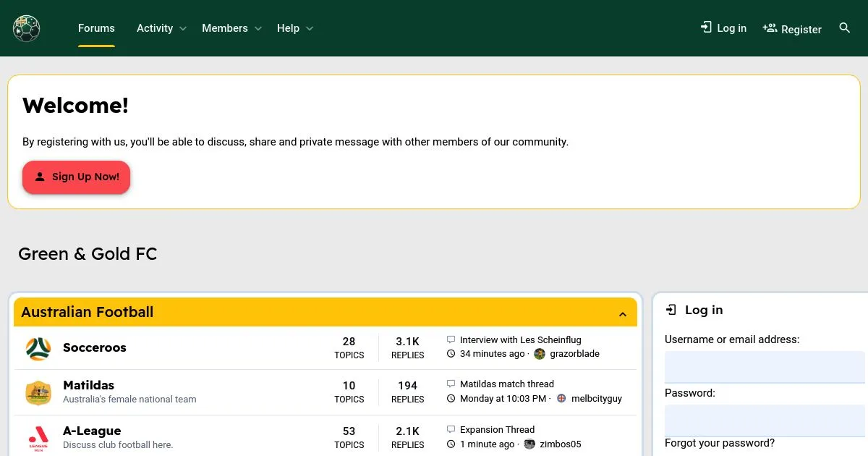Click Register in the top bar
Image resolution: width=868 pixels, height=456 pixels.
pyautogui.click(x=792, y=29)
